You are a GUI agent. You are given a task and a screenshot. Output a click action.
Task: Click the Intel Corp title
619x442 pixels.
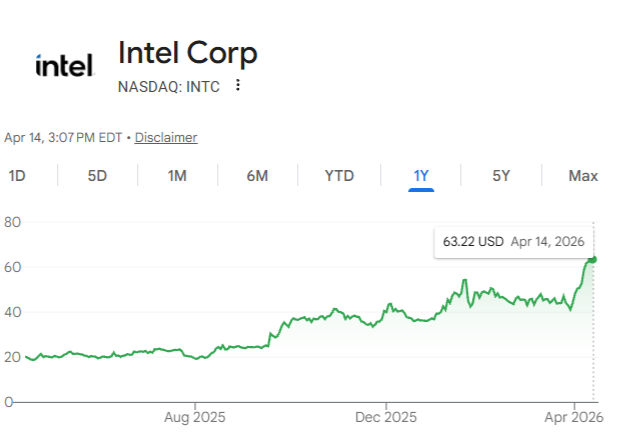(188, 52)
